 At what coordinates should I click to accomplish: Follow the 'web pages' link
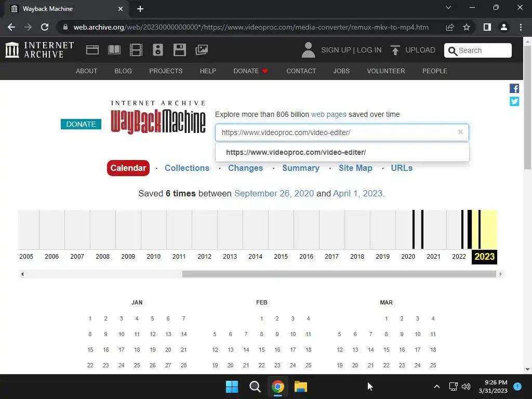click(329, 114)
